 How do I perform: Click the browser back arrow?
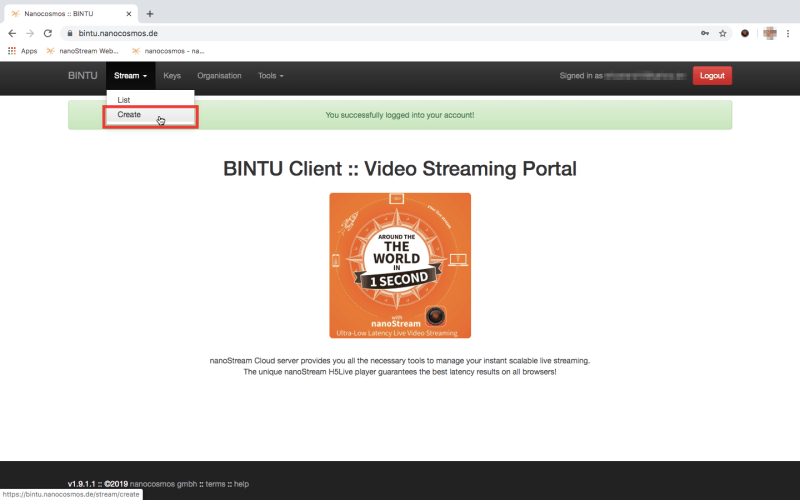[11, 33]
